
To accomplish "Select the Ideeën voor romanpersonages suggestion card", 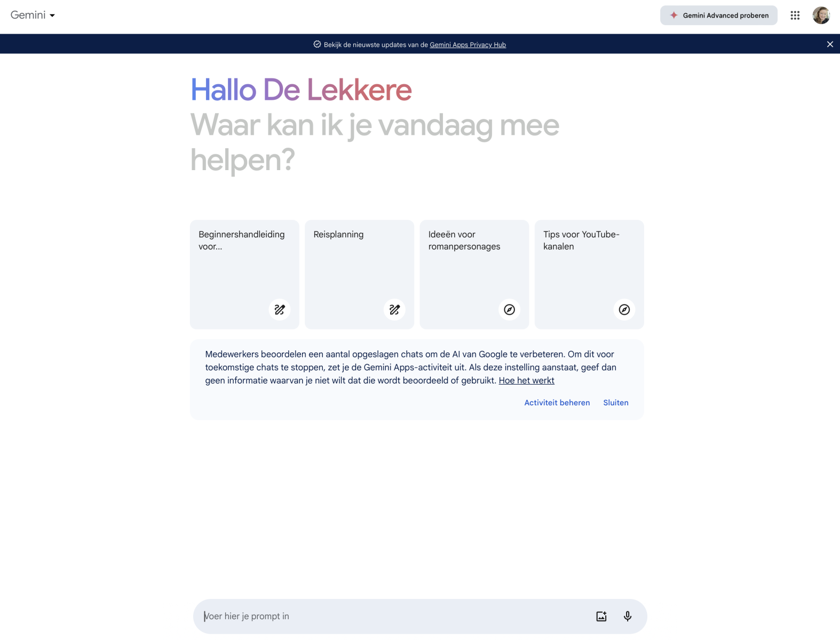I will (474, 274).
